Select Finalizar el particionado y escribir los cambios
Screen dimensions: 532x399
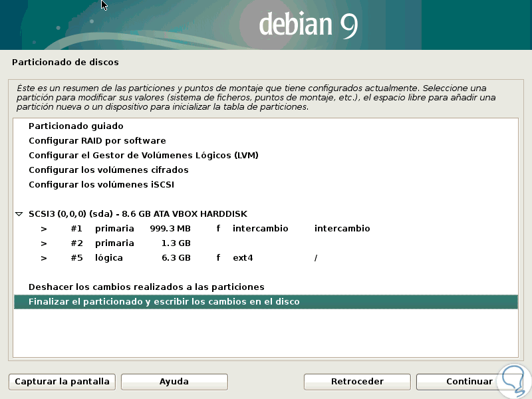point(265,302)
